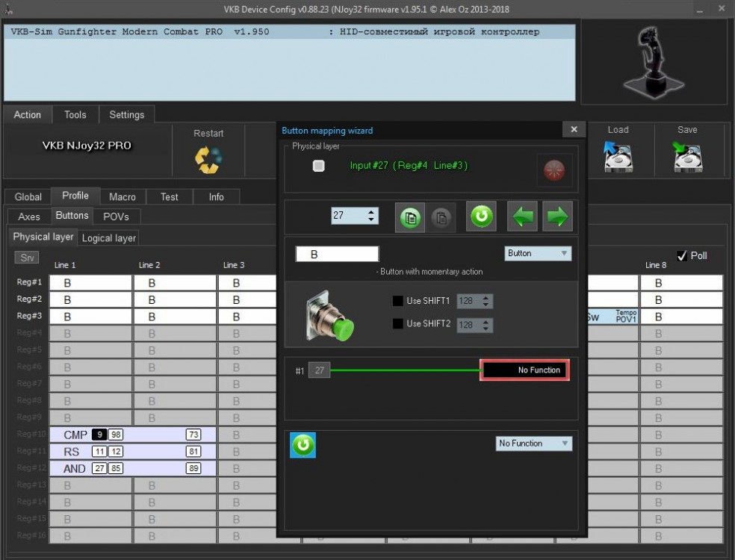Screen dimensions: 735x560
Task: Enable the Use SHIFT1 checkbox
Action: (x=398, y=302)
